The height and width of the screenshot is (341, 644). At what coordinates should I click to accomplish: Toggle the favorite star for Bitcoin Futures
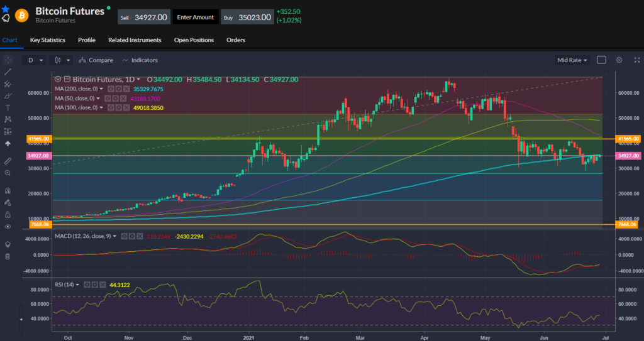coord(5,9)
